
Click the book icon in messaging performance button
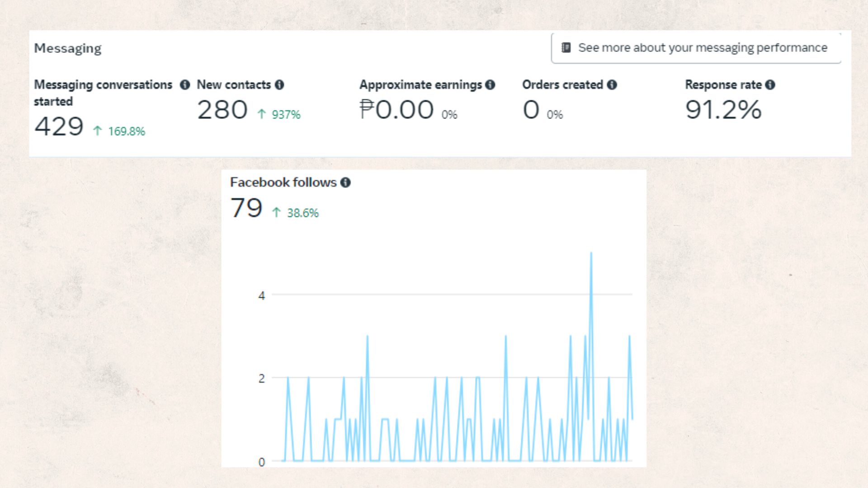click(566, 48)
